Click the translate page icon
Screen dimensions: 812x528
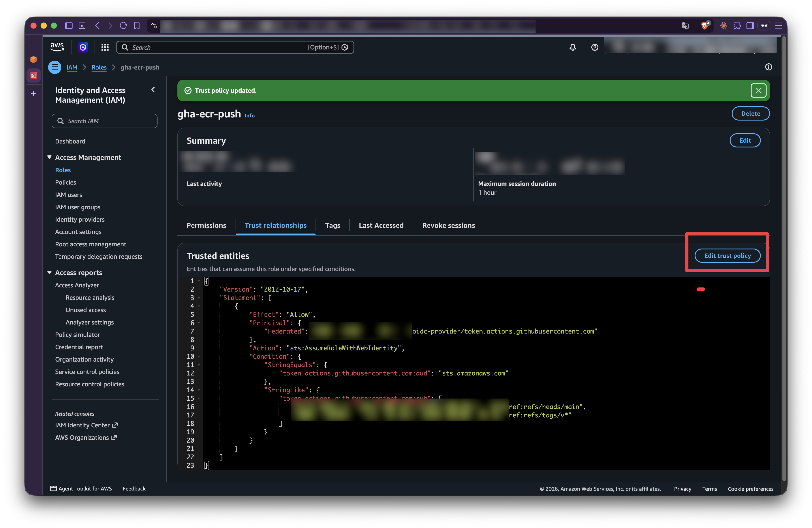[x=685, y=26]
